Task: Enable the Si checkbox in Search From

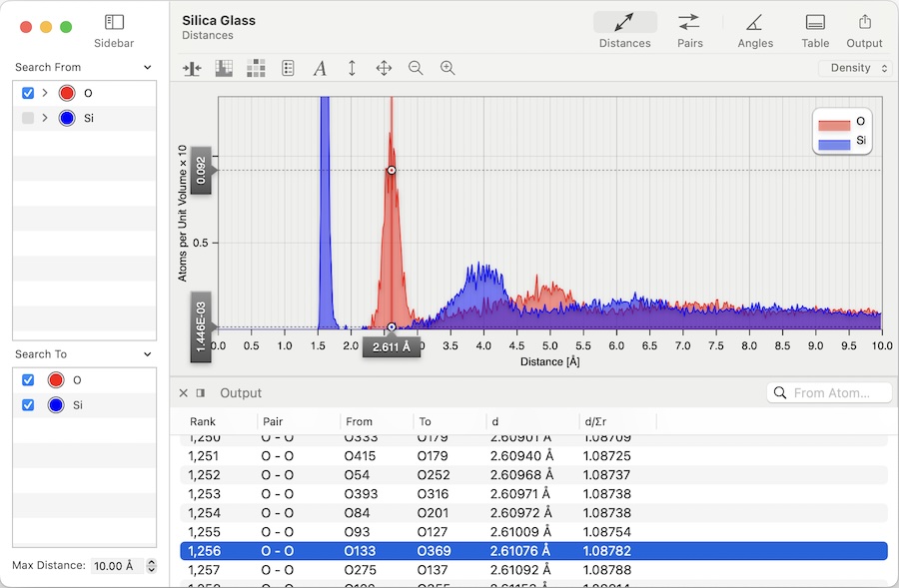Action: click(x=28, y=118)
